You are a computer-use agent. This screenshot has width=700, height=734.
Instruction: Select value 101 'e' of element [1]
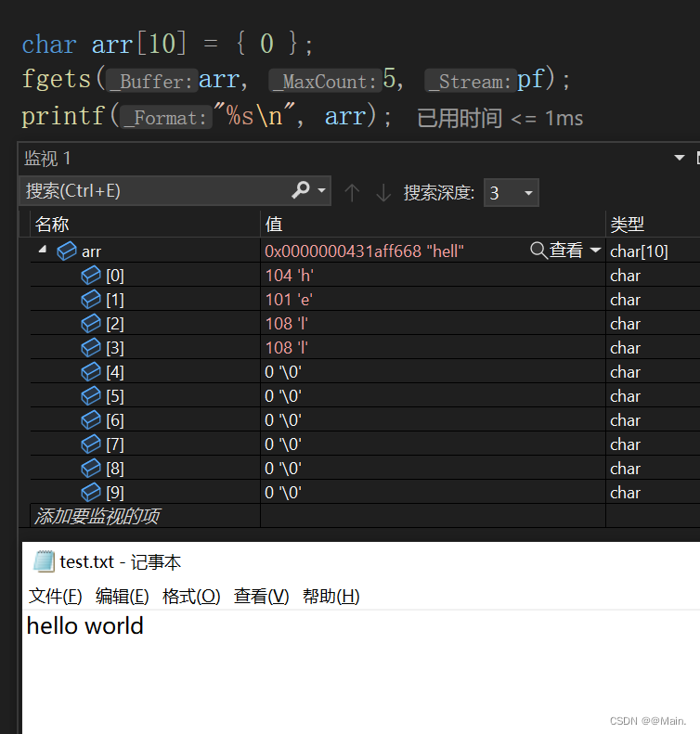(x=289, y=300)
